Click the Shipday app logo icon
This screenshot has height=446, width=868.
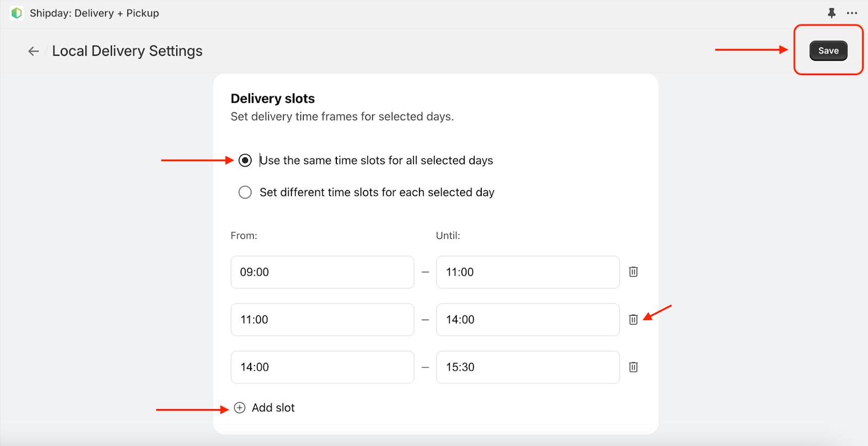[x=17, y=13]
